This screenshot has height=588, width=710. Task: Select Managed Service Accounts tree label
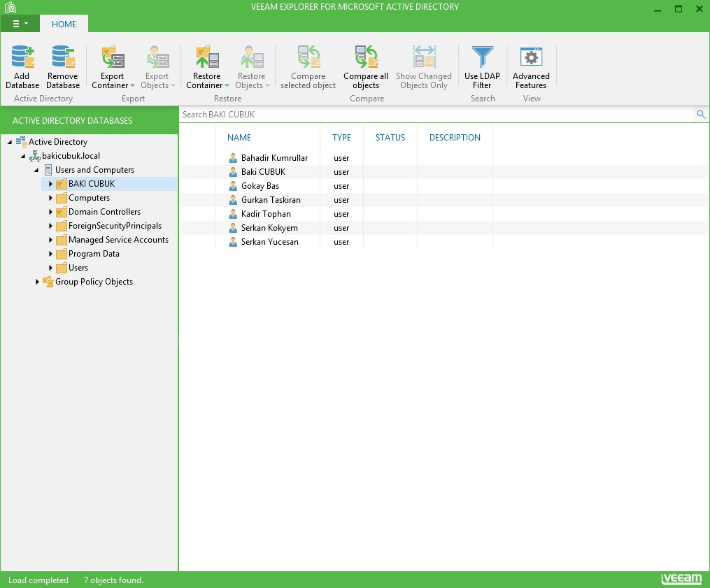coord(119,240)
